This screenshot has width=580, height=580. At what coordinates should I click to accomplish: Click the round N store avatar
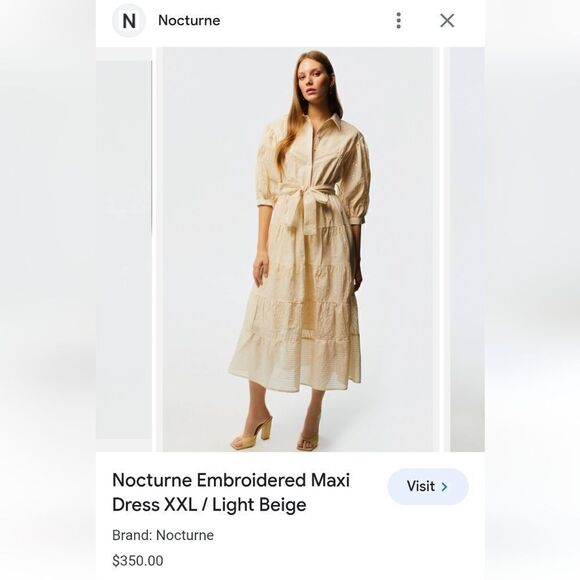point(128,21)
